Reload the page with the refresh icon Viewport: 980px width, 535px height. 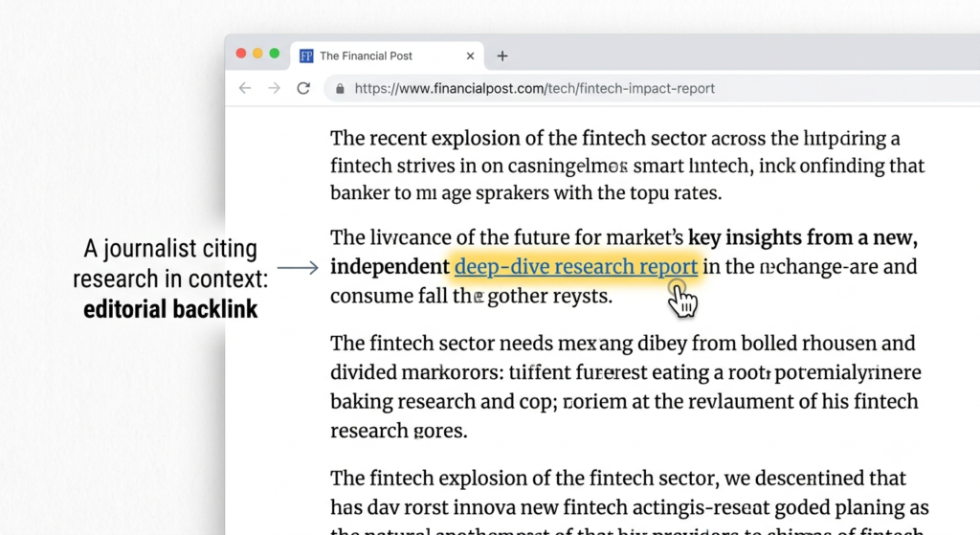303,88
